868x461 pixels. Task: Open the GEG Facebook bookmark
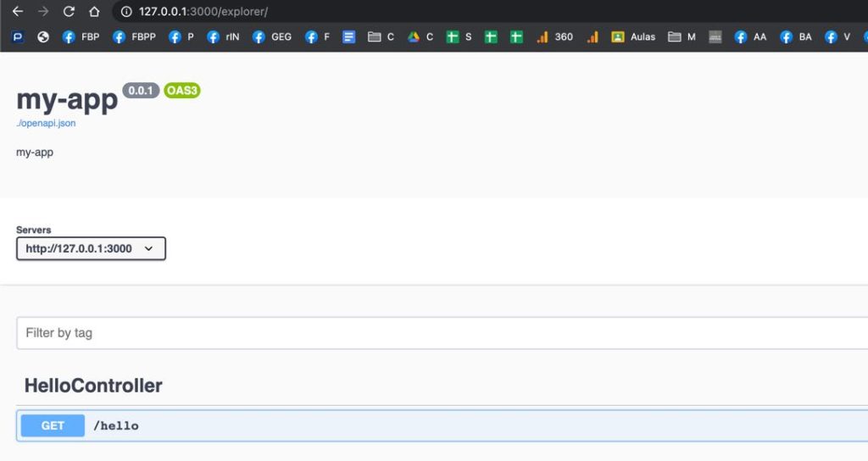272,37
